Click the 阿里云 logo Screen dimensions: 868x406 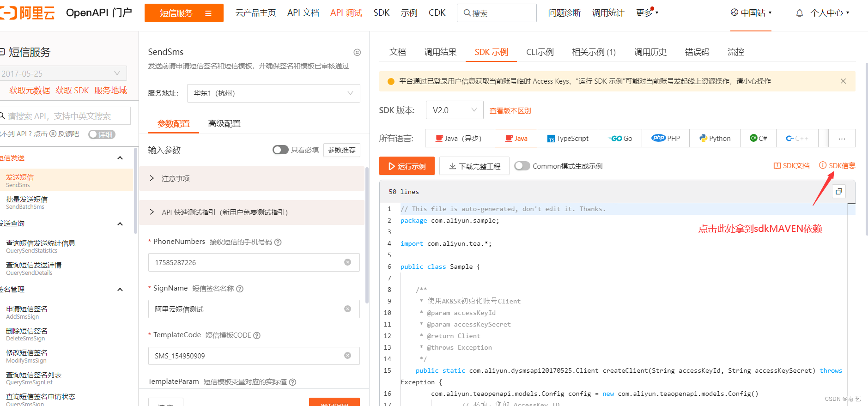[x=28, y=13]
